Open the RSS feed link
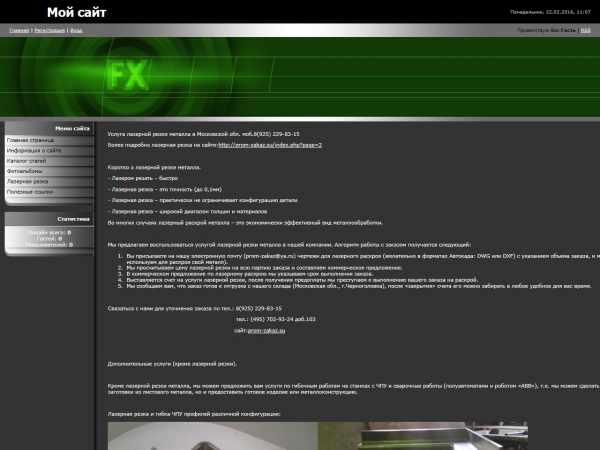Screen dimensions: 600x450 585,31
